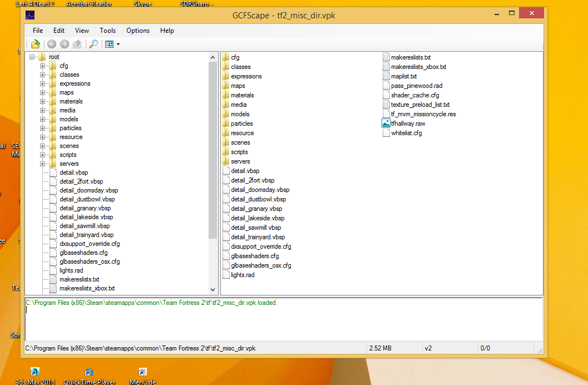Image resolution: width=588 pixels, height=385 pixels.
Task: Click the GCFScape application icon in title bar
Action: tap(30, 15)
